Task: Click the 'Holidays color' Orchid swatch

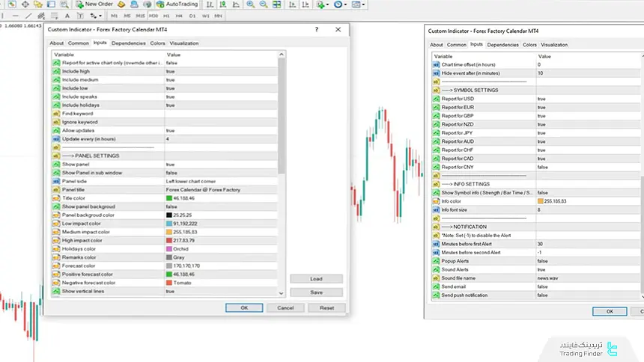Action: tap(168, 249)
